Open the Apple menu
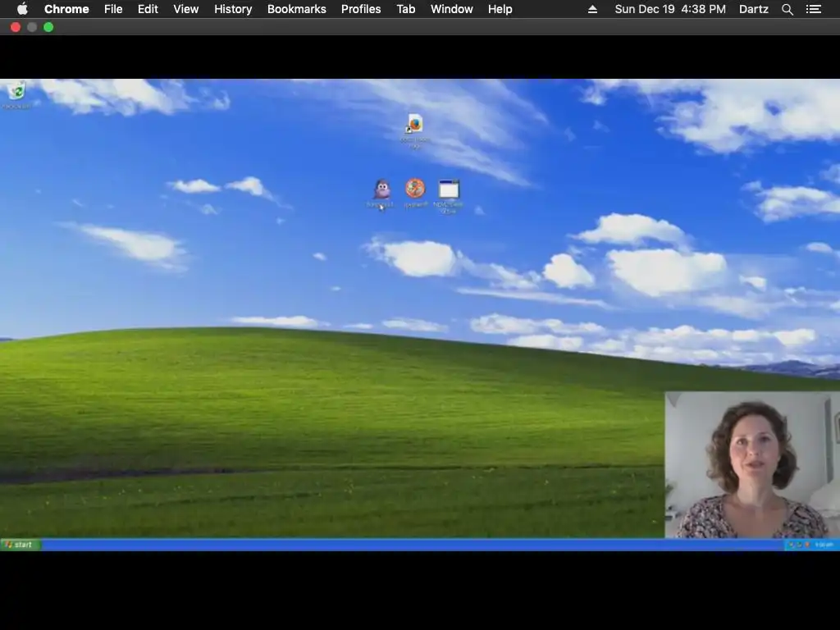Screen dimensions: 840x630 22,9
